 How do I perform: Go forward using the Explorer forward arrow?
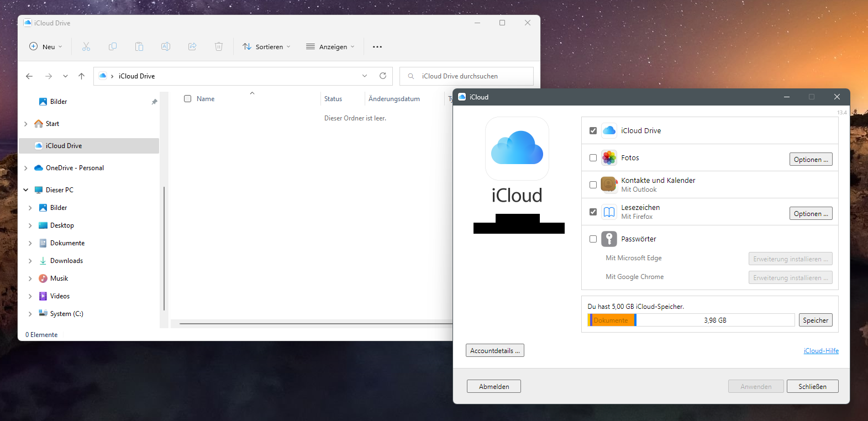click(49, 76)
